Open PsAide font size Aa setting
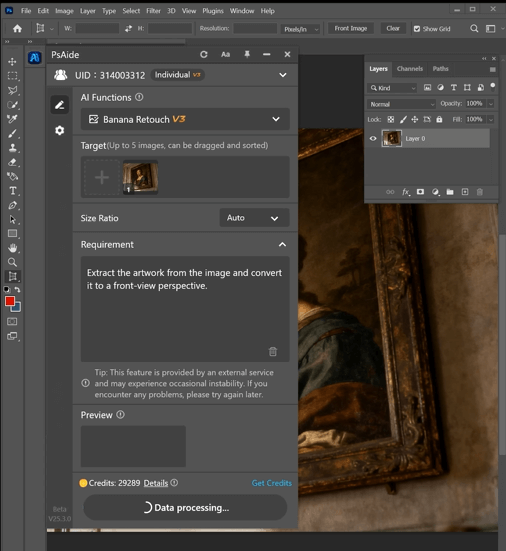The height and width of the screenshot is (551, 506). tap(225, 54)
